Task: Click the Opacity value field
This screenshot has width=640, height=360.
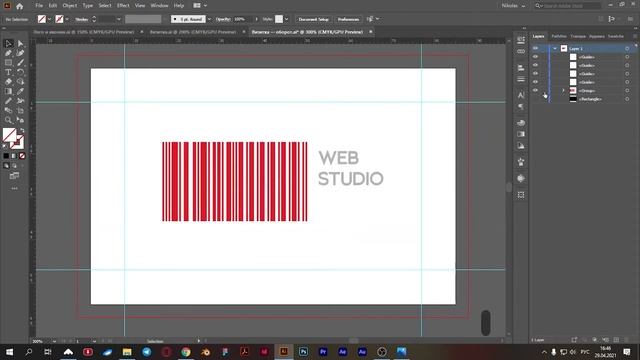Action: (242, 19)
